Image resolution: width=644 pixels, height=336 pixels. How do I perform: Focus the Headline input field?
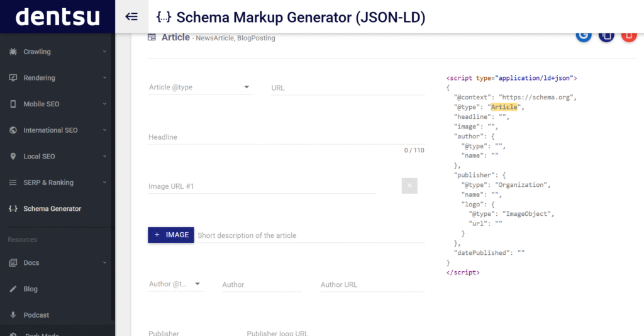click(286, 137)
